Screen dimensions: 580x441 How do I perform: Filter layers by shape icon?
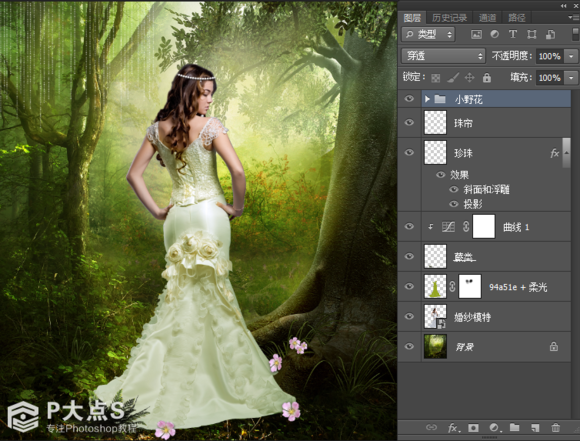tap(532, 34)
